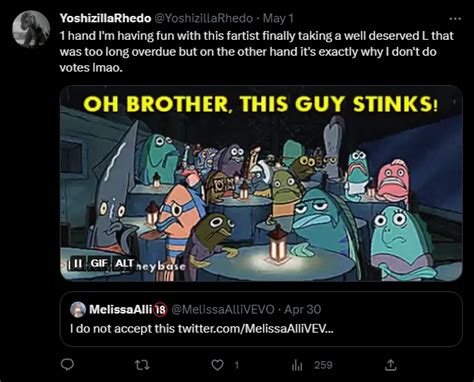The width and height of the screenshot is (474, 382).
Task: Click the reply speech bubble icon
Action: pos(67,365)
